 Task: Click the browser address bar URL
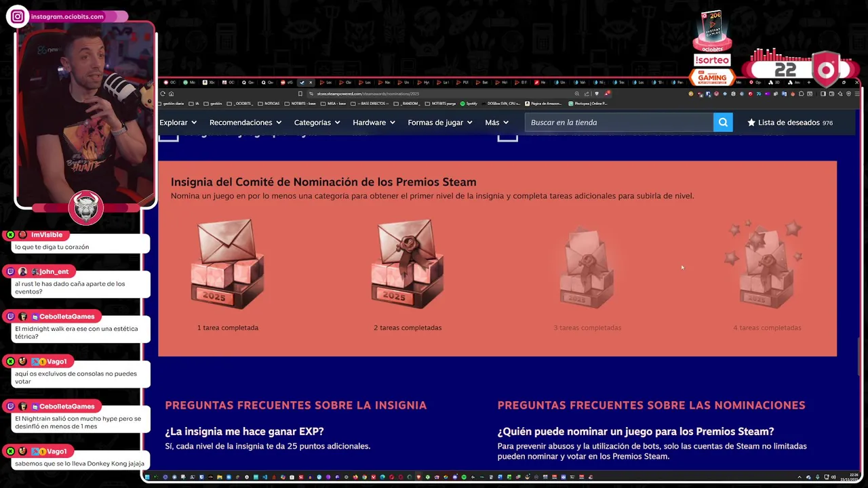[368, 94]
